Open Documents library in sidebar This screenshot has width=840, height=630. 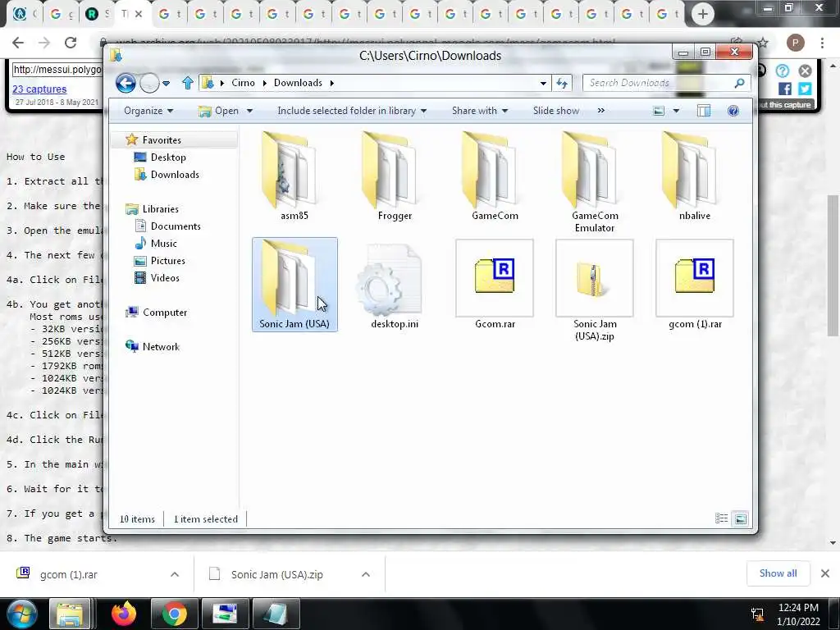176,226
